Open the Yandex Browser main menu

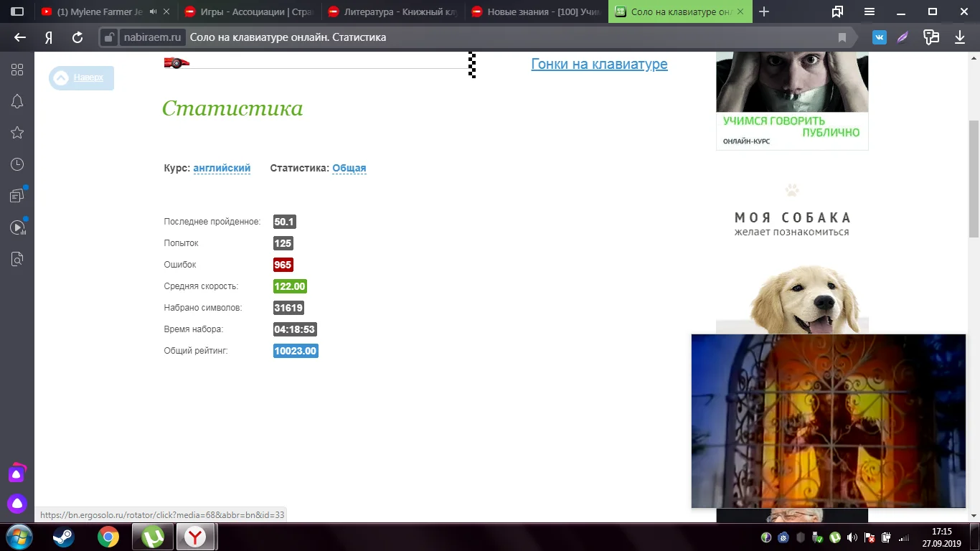point(870,11)
